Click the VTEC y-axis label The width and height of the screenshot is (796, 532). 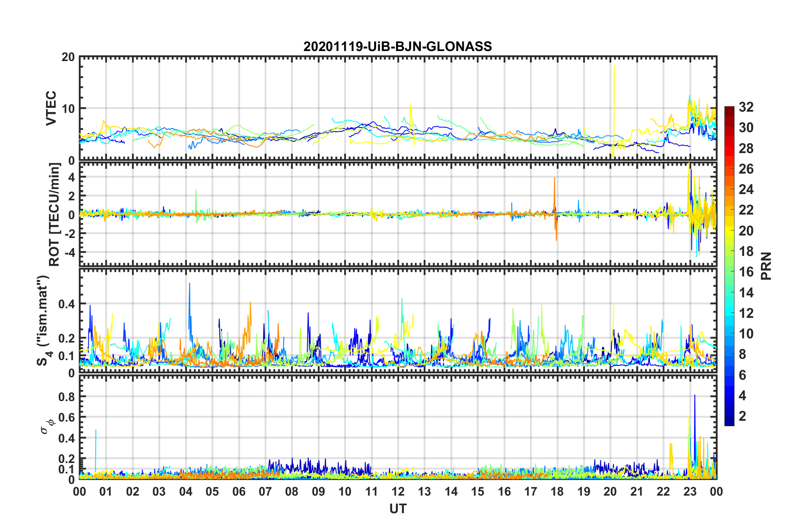51,108
